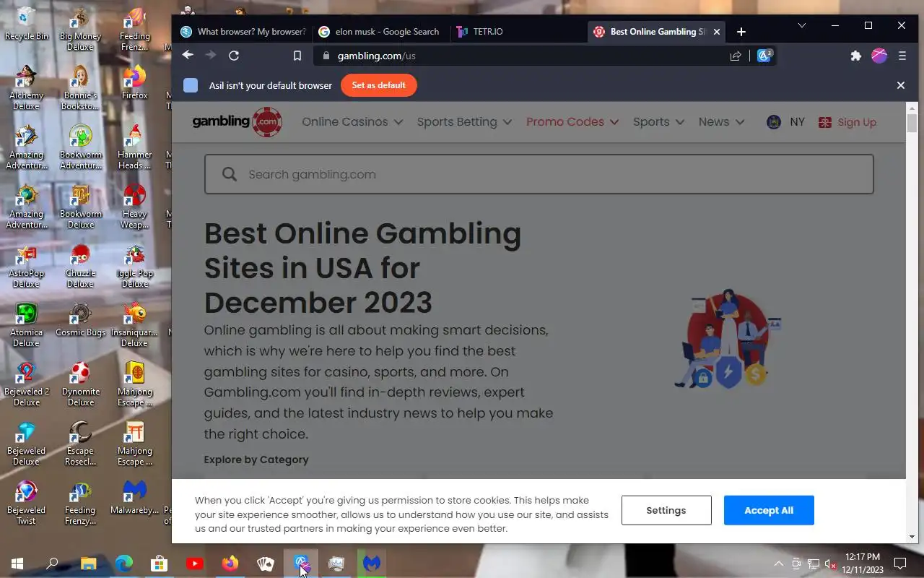Open taskbar search
This screenshot has height=578, width=924.
tap(52, 564)
